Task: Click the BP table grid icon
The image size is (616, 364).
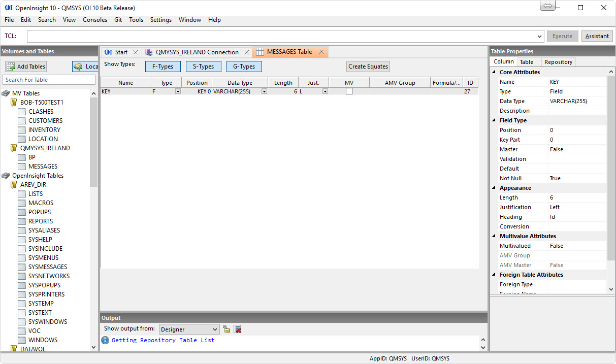Action: coord(22,157)
